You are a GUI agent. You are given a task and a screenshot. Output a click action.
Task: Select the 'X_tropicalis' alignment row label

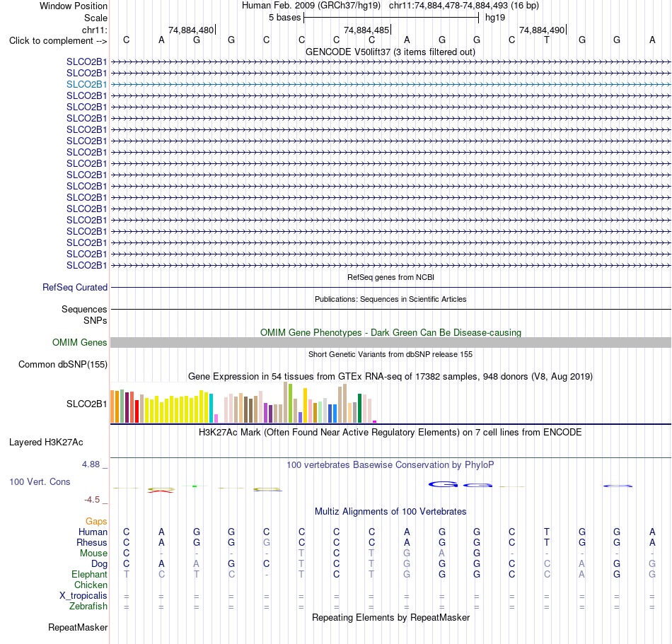[x=83, y=596]
